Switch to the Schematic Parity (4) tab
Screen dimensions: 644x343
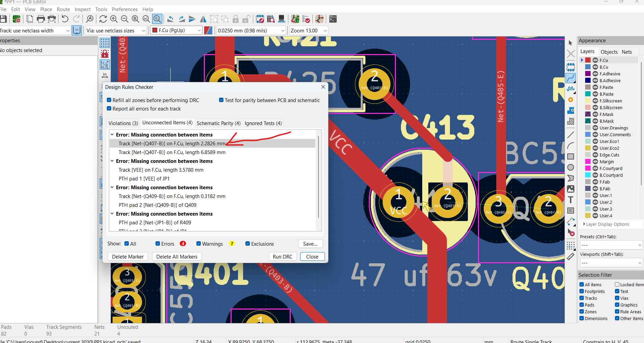point(218,123)
